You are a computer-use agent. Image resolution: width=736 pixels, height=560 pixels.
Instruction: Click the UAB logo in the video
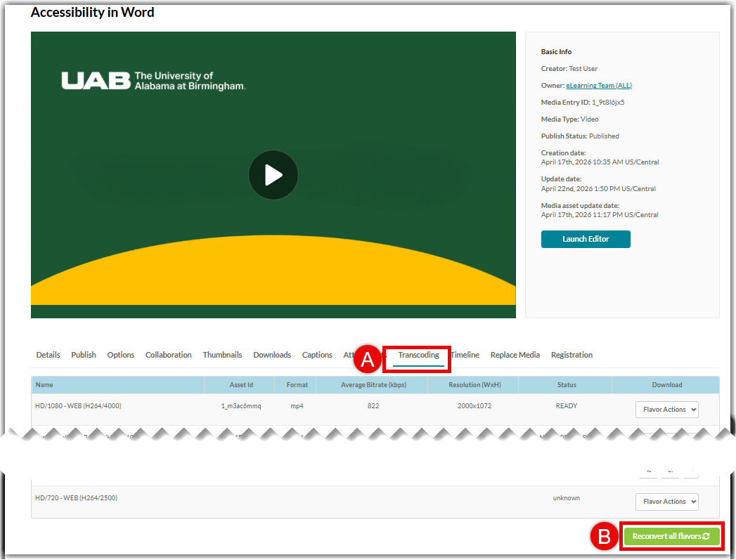tap(153, 81)
